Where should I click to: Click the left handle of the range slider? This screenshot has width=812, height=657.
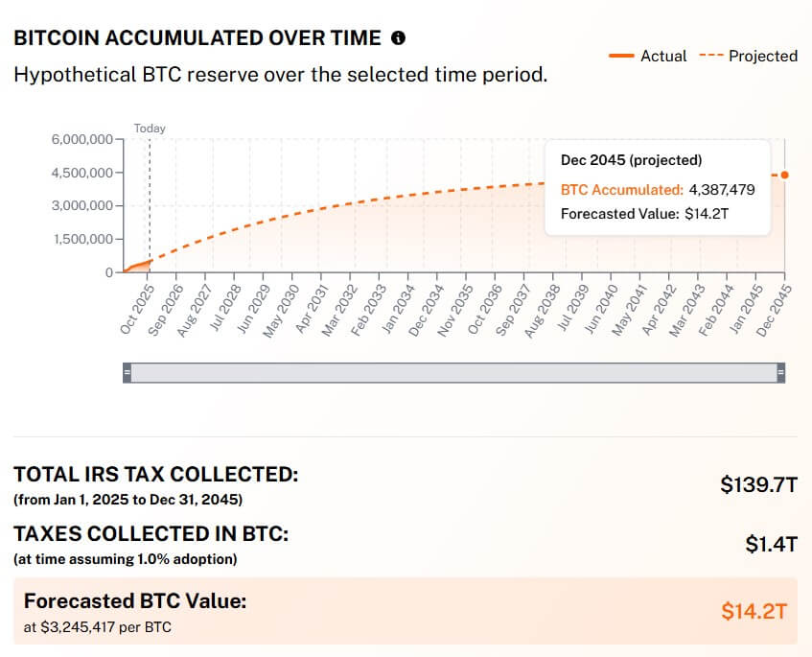pos(126,370)
